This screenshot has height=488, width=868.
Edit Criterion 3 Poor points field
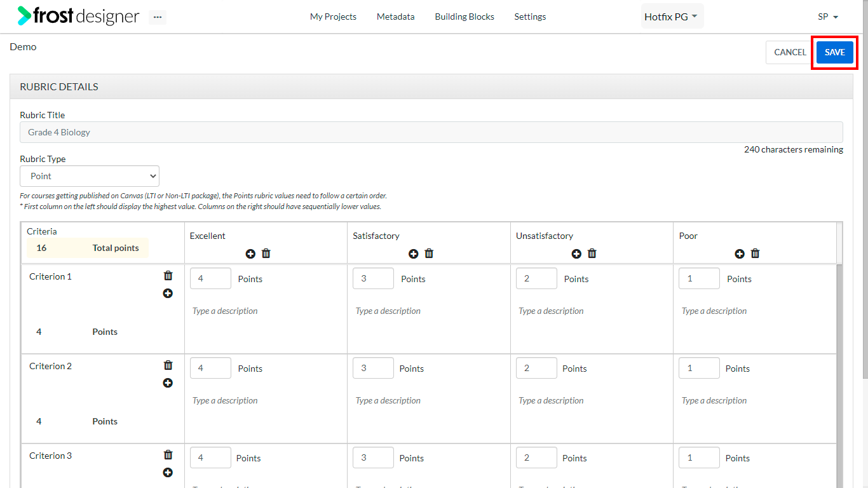(x=700, y=457)
